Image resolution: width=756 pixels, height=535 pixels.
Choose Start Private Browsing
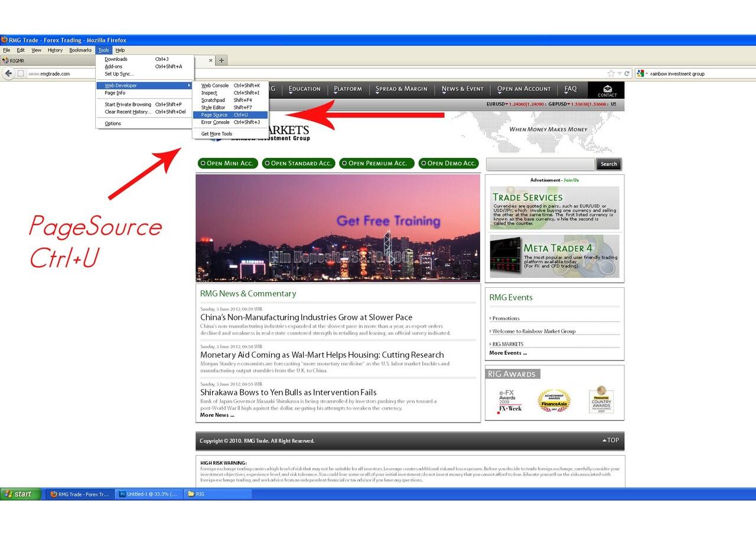pyautogui.click(x=145, y=105)
